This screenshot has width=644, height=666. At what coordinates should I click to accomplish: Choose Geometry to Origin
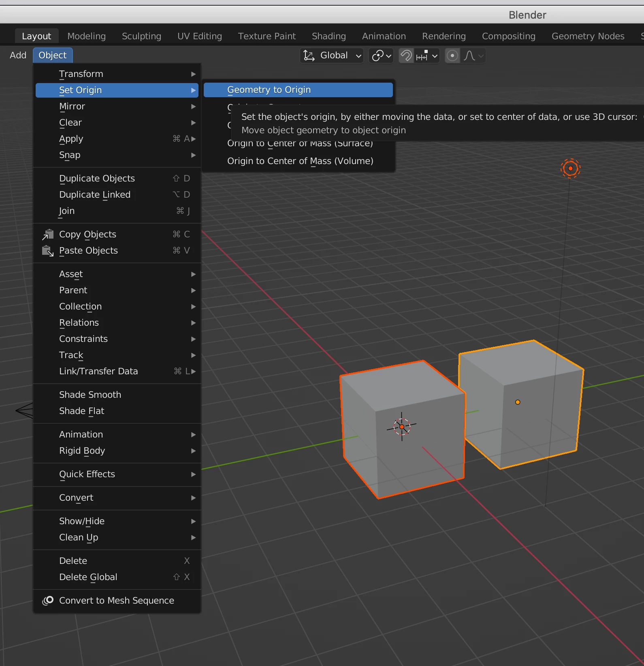298,90
